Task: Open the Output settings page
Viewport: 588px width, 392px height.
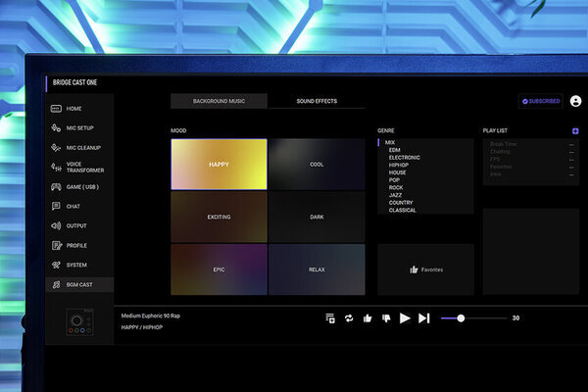Action: pyautogui.click(x=78, y=225)
